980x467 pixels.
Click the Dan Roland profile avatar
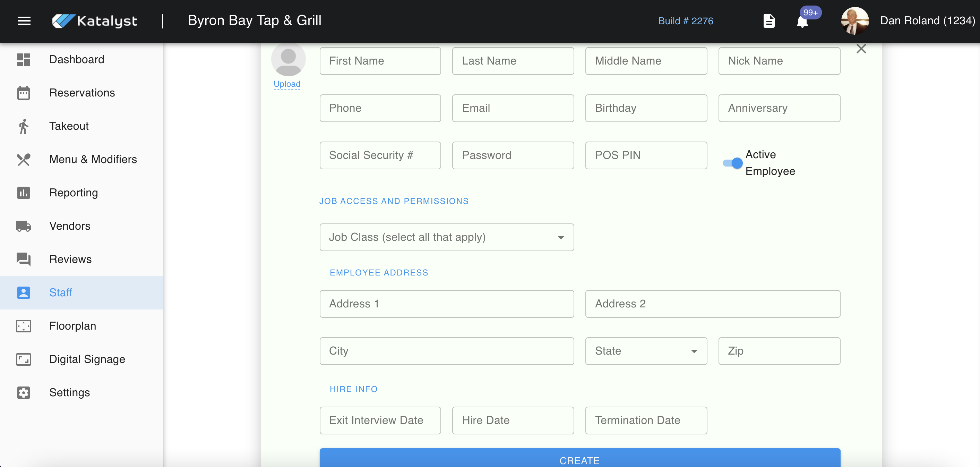pyautogui.click(x=854, y=21)
